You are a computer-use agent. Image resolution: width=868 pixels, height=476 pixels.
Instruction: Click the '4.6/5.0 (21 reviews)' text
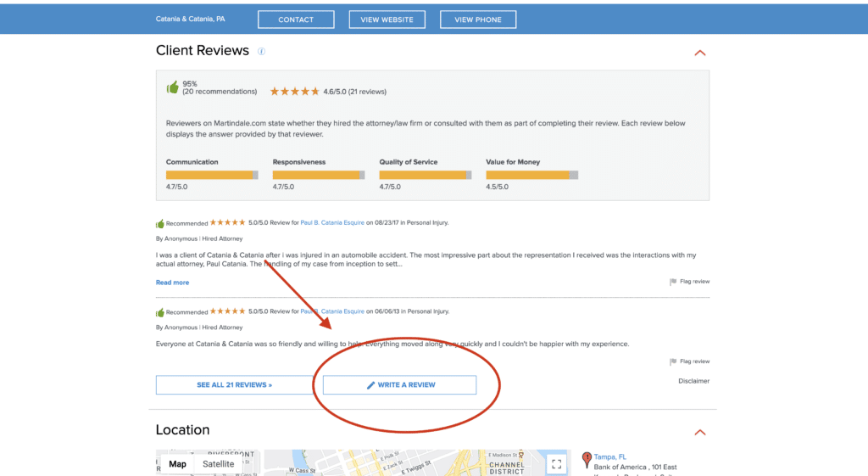(x=355, y=92)
